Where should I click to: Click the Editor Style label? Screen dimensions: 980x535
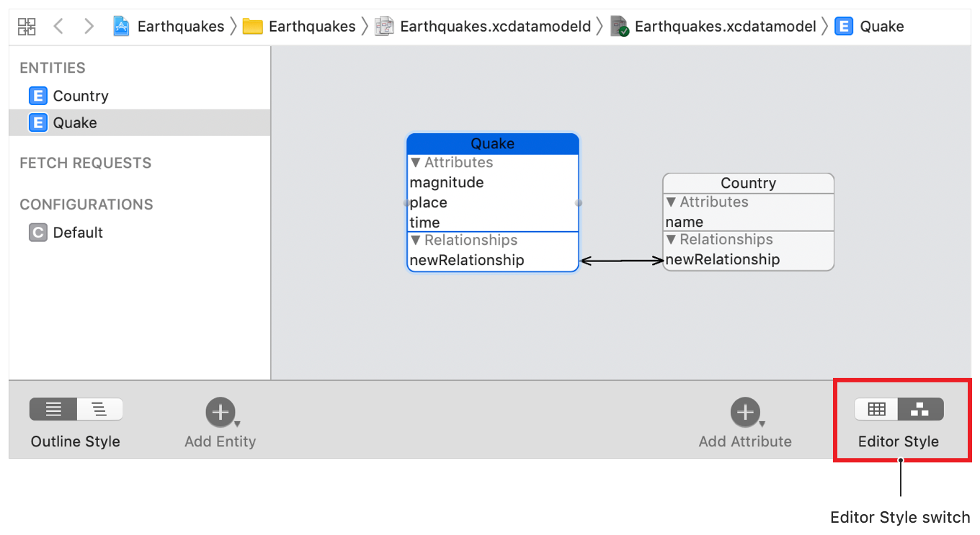(899, 441)
